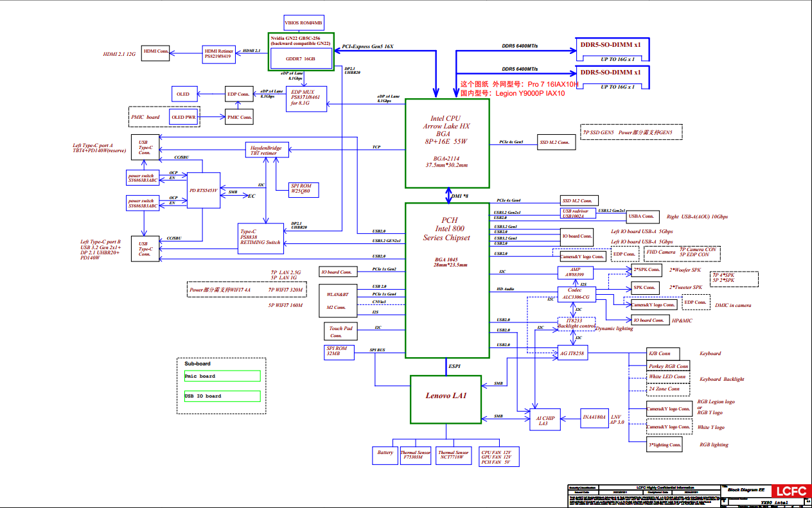Click the 3*lighting Conn. box
Screen dimensions: 812x508
[x=664, y=444]
